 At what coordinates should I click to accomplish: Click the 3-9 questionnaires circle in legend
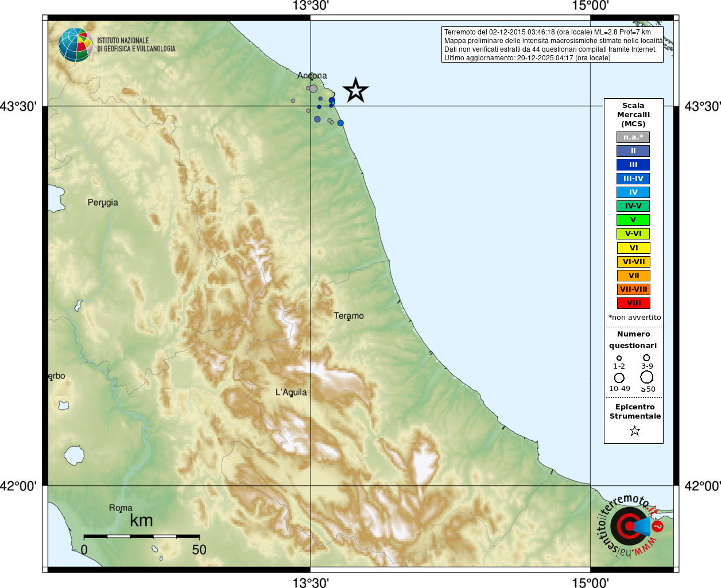(x=646, y=358)
